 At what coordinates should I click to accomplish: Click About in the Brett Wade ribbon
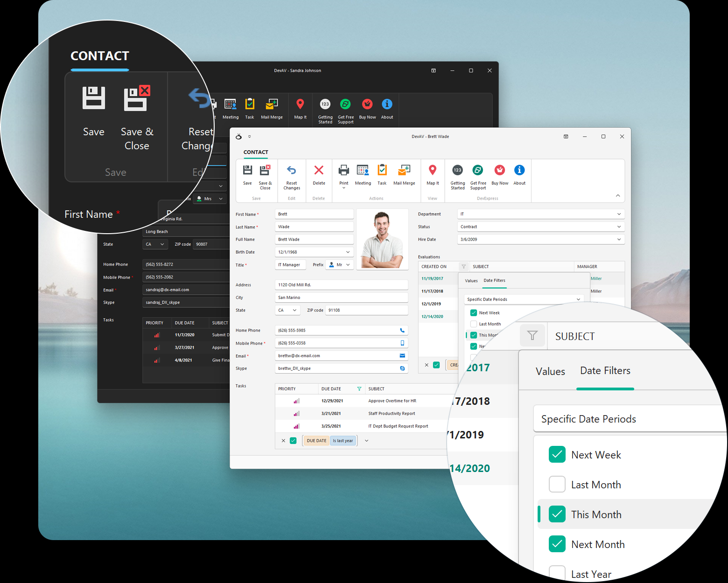tap(519, 175)
